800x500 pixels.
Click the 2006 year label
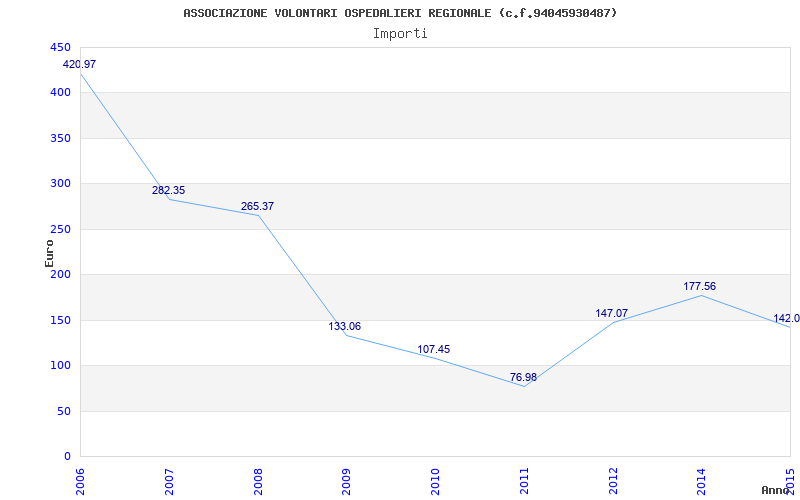coord(81,481)
